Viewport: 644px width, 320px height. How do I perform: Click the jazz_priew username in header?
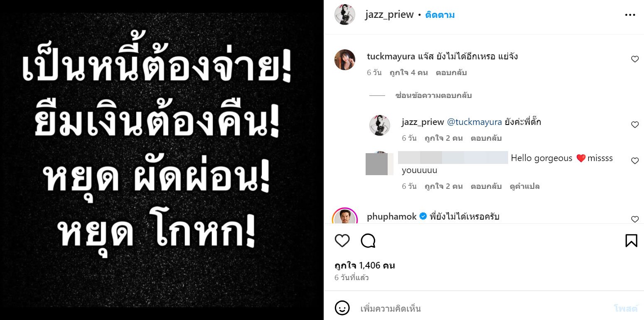click(x=389, y=15)
